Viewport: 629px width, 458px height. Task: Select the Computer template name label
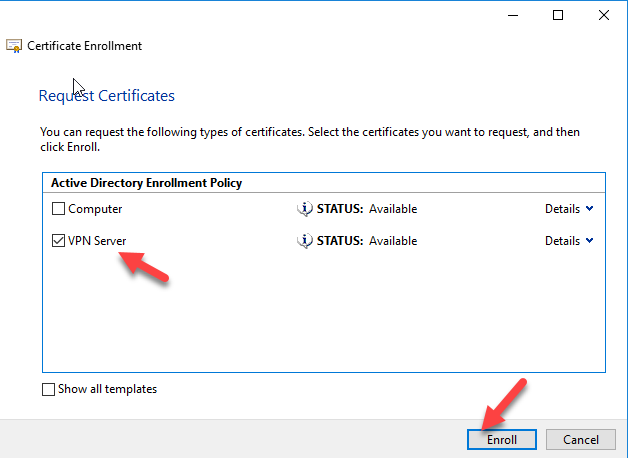coord(96,209)
